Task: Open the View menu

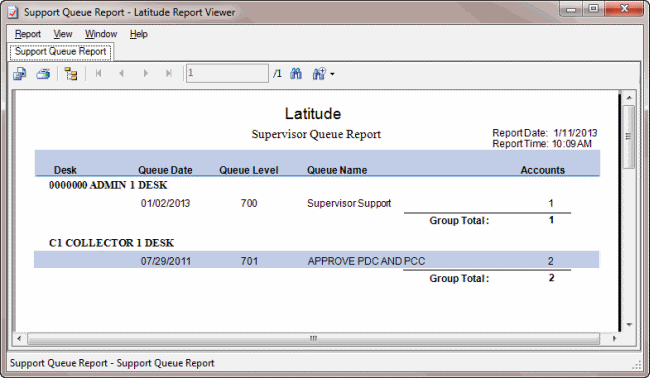Action: tap(63, 34)
